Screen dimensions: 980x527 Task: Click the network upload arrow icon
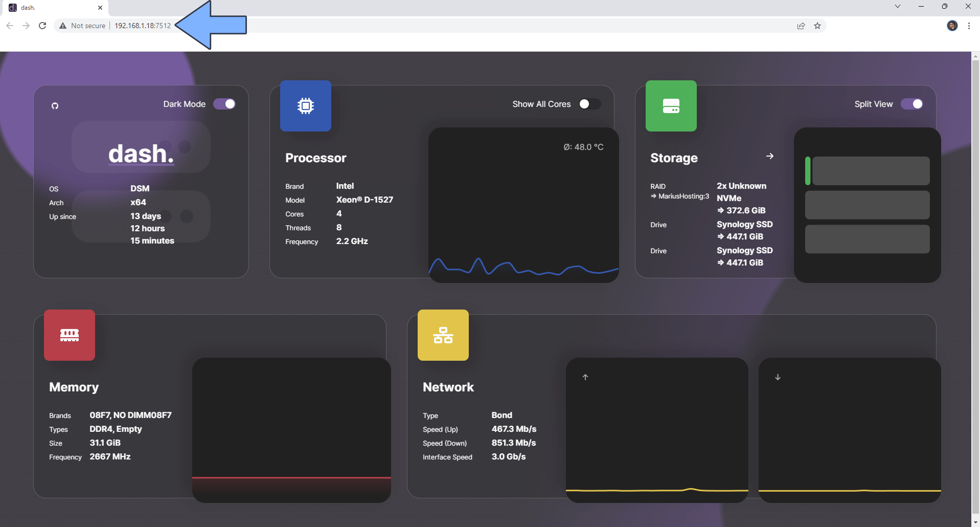585,377
